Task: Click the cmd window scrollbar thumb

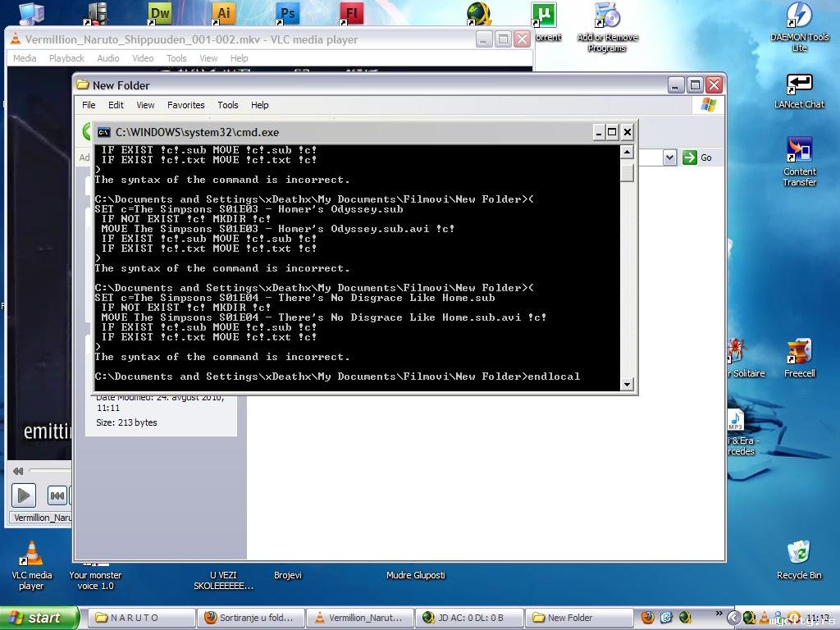Action: tap(627, 173)
